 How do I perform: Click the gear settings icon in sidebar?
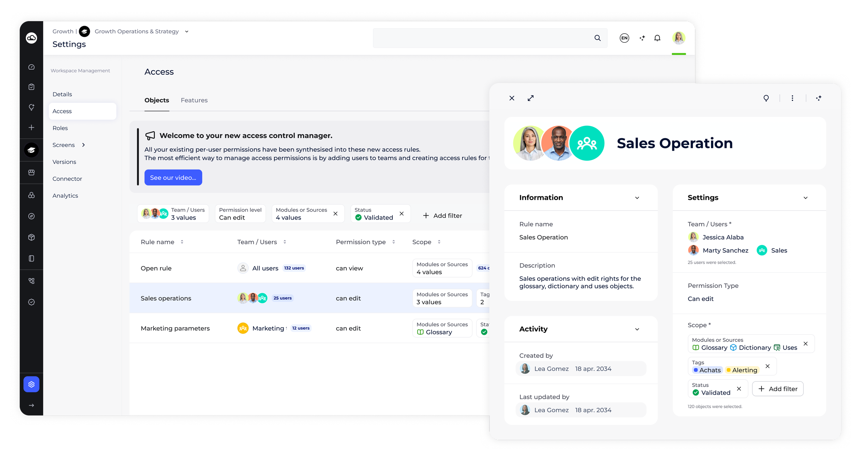[31, 384]
